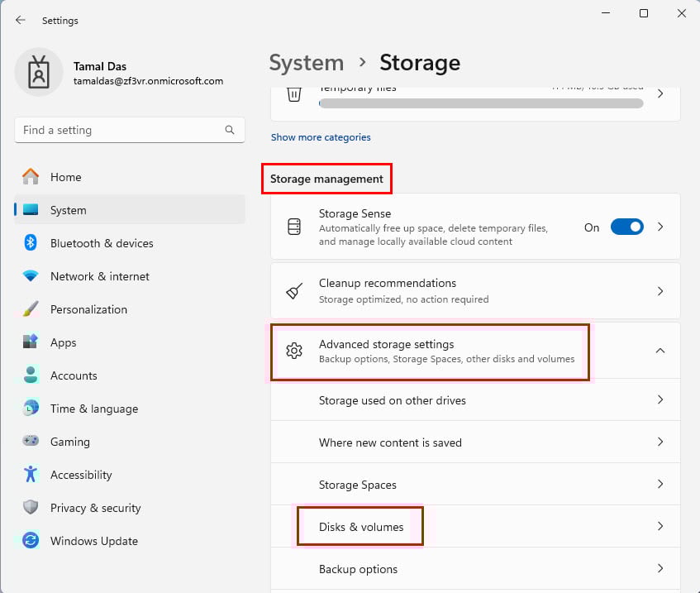Viewport: 700px width, 593px height.
Task: Click the search magnifier icon
Action: pos(230,130)
